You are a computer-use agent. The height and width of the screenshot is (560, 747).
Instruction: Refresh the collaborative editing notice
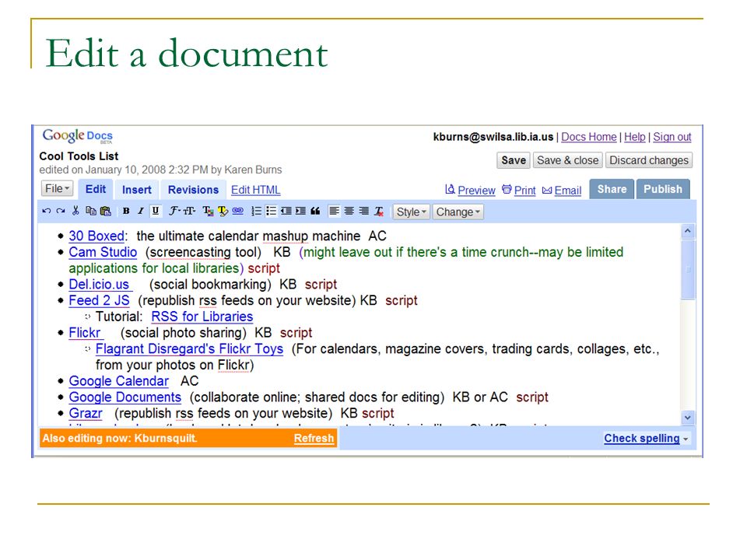click(314, 438)
